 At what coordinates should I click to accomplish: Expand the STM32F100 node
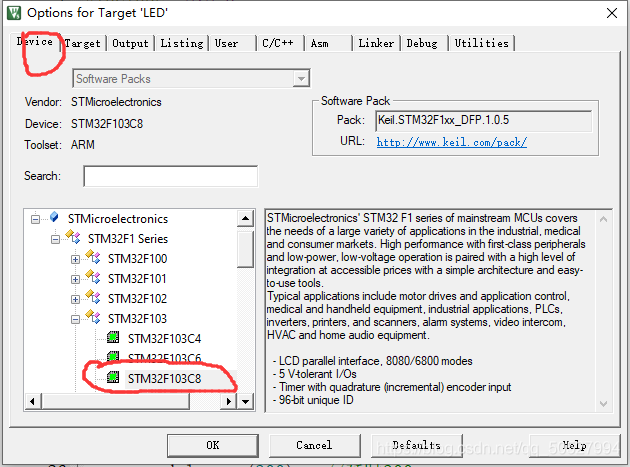tap(75, 260)
